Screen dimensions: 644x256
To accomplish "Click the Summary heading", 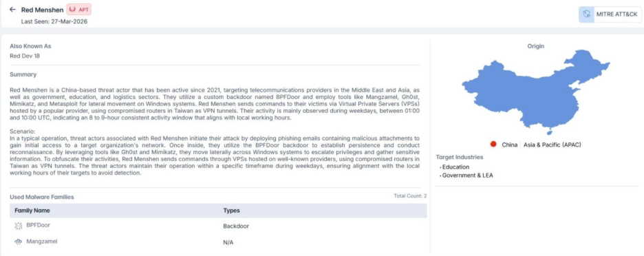I will [x=23, y=74].
